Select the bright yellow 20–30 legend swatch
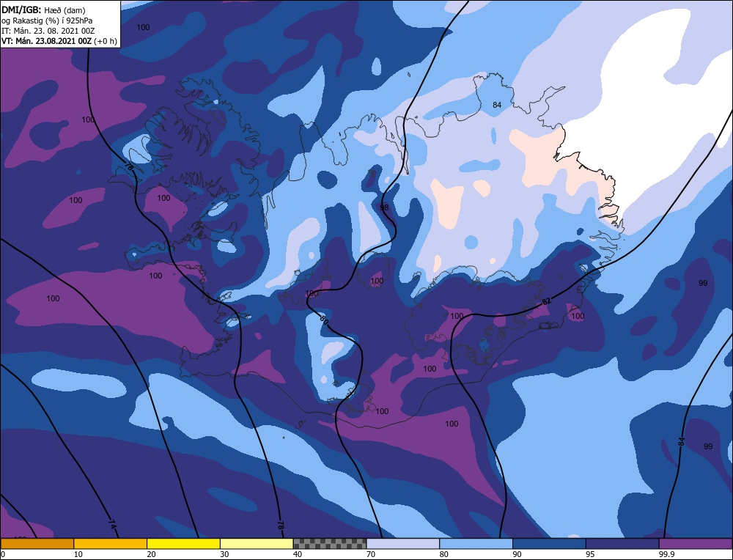 [x=183, y=543]
